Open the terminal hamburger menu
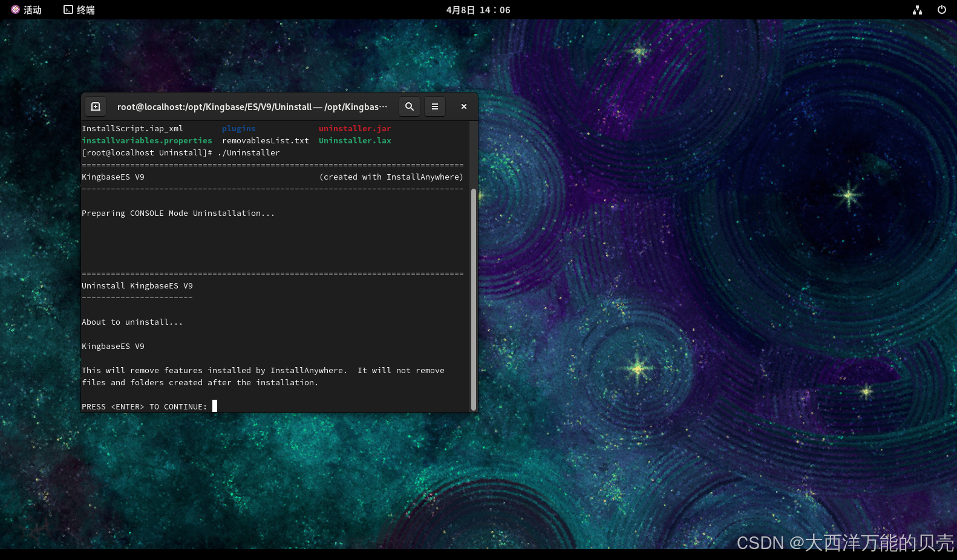The height and width of the screenshot is (560, 957). coord(435,106)
